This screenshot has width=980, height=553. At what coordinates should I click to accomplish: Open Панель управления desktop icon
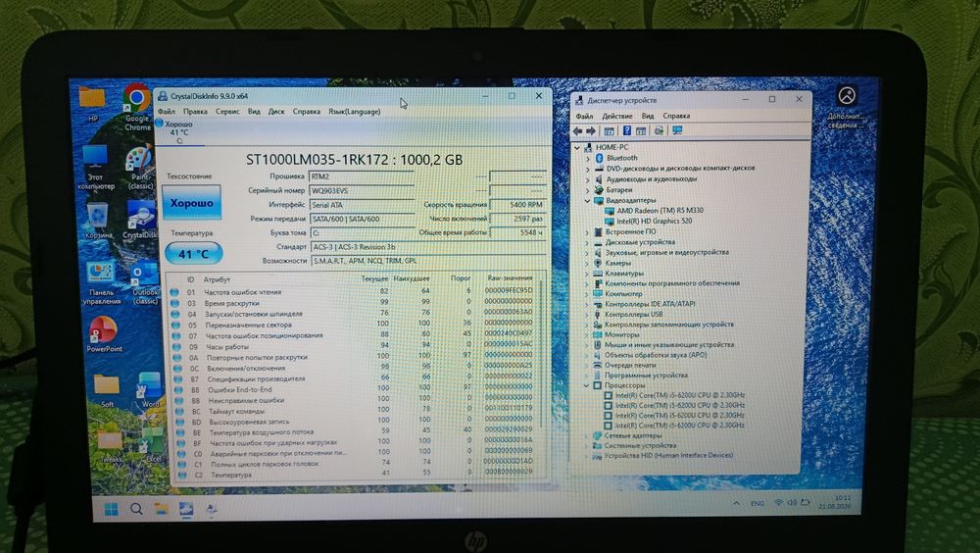[101, 282]
